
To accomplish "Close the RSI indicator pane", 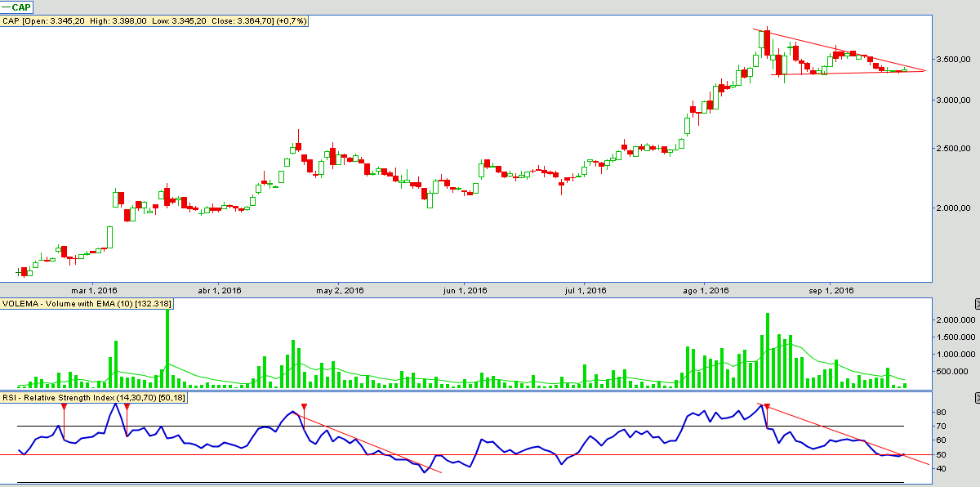I will (x=977, y=397).
